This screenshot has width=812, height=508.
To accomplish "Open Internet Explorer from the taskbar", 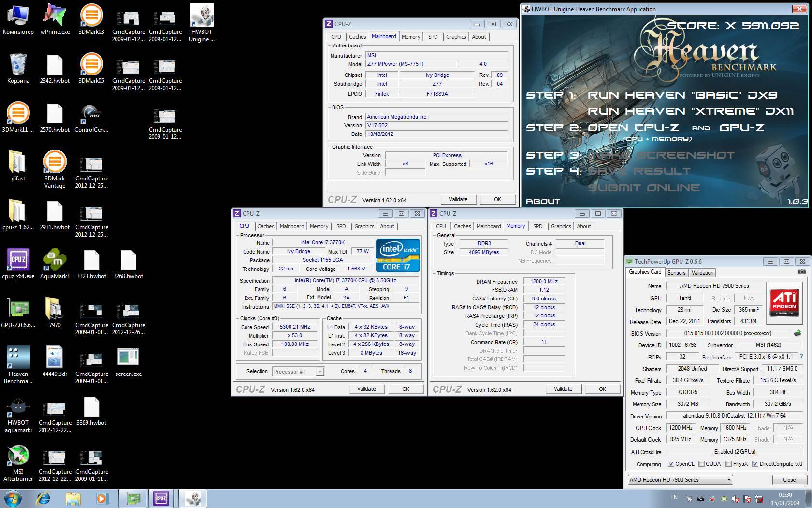I will [43, 498].
